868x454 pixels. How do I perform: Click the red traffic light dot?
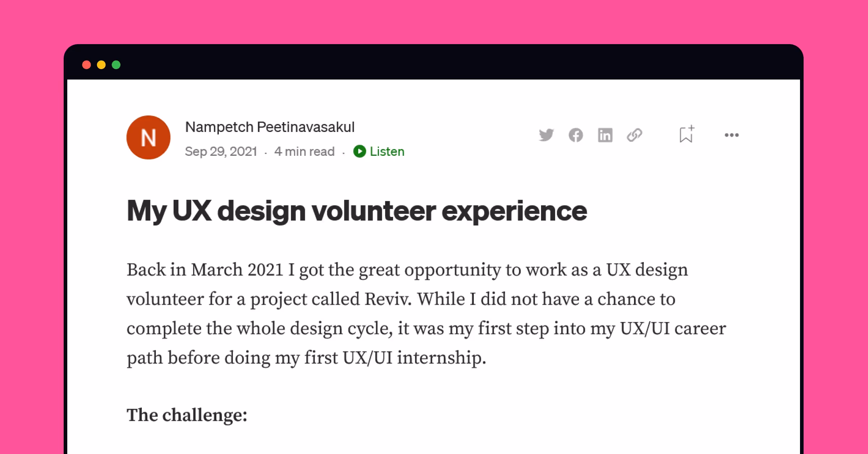[86, 65]
